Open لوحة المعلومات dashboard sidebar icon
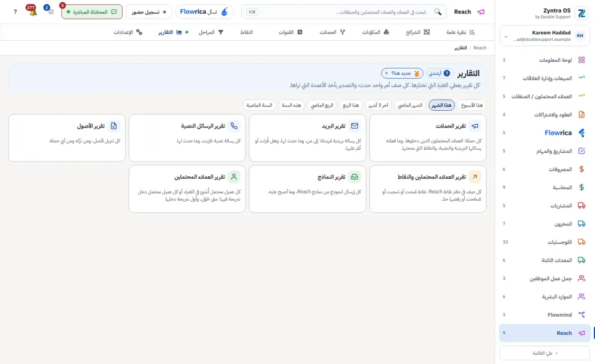Image resolution: width=595 pixels, height=364 pixels. (x=581, y=60)
